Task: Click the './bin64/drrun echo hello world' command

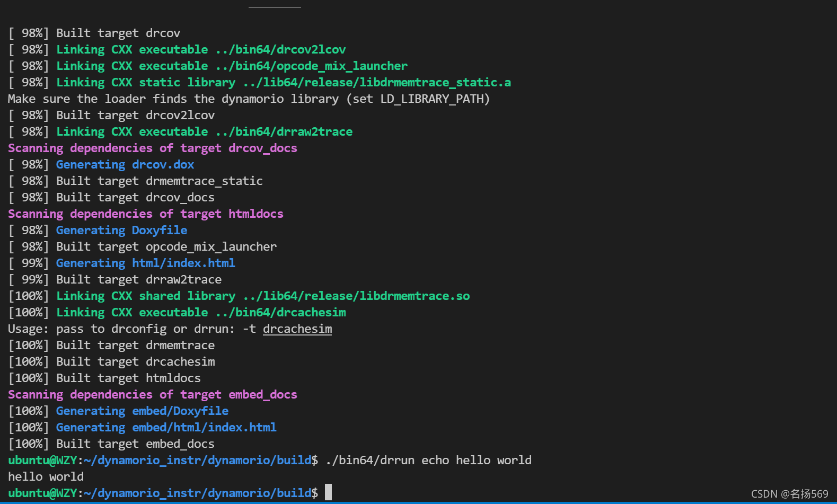Action: coord(429,461)
